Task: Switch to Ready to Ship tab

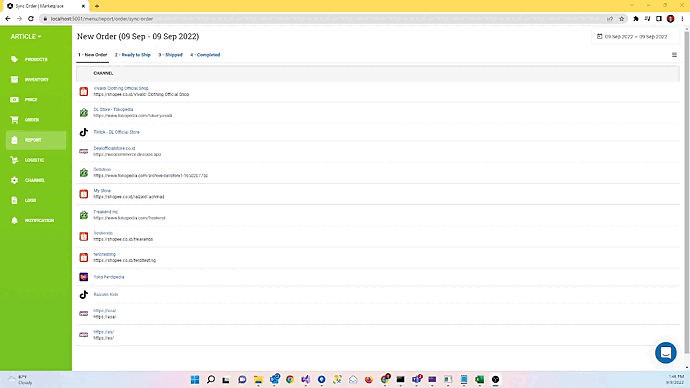Action: (133, 55)
